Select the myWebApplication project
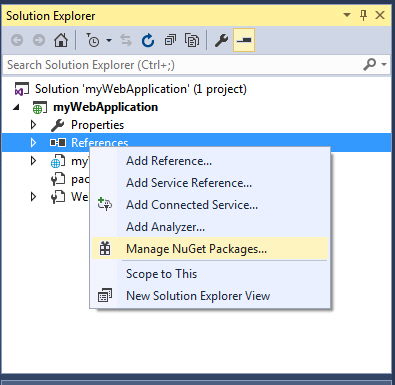The height and width of the screenshot is (385, 395). (x=105, y=107)
